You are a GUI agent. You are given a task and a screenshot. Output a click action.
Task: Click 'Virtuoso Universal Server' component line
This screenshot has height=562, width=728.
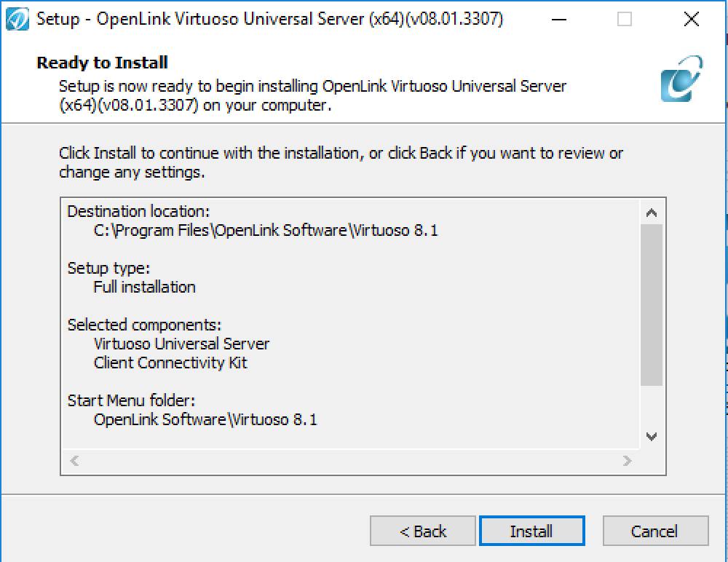pos(181,344)
